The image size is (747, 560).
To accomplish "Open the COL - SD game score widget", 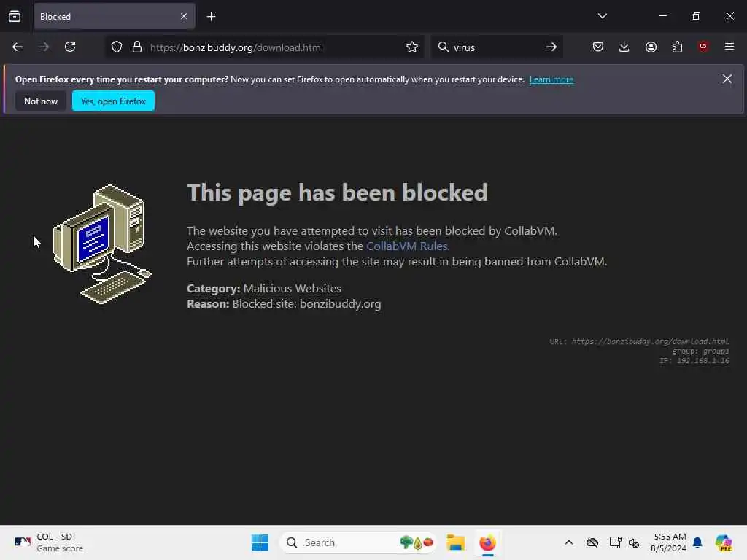I will click(49, 542).
